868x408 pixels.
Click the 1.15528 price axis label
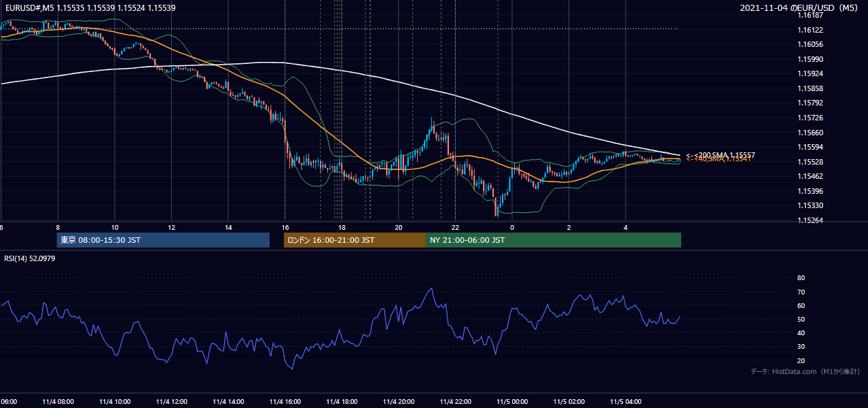point(810,162)
